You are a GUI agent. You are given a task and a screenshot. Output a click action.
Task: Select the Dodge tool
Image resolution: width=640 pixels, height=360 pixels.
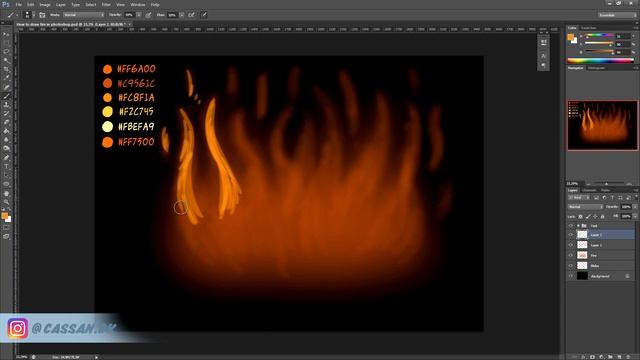click(6, 149)
